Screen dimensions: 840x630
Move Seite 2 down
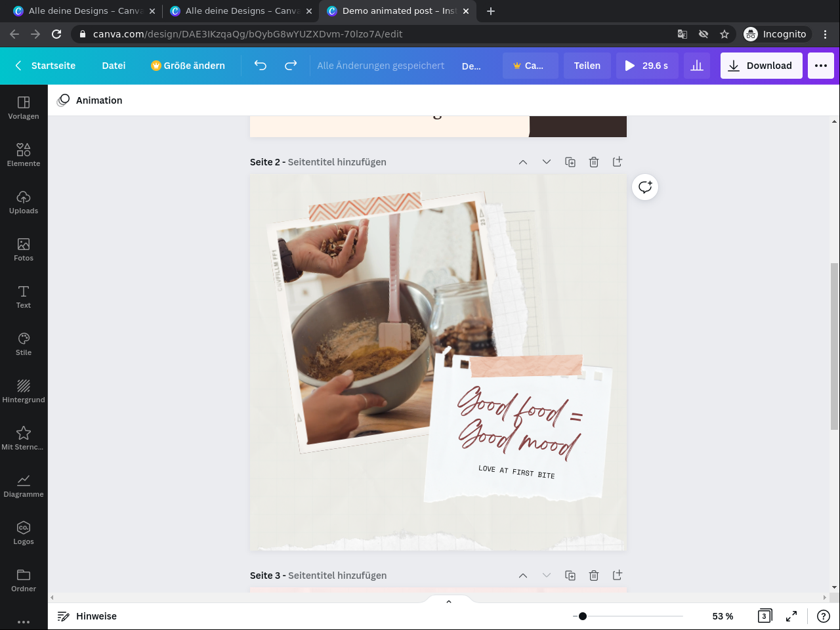pyautogui.click(x=547, y=162)
